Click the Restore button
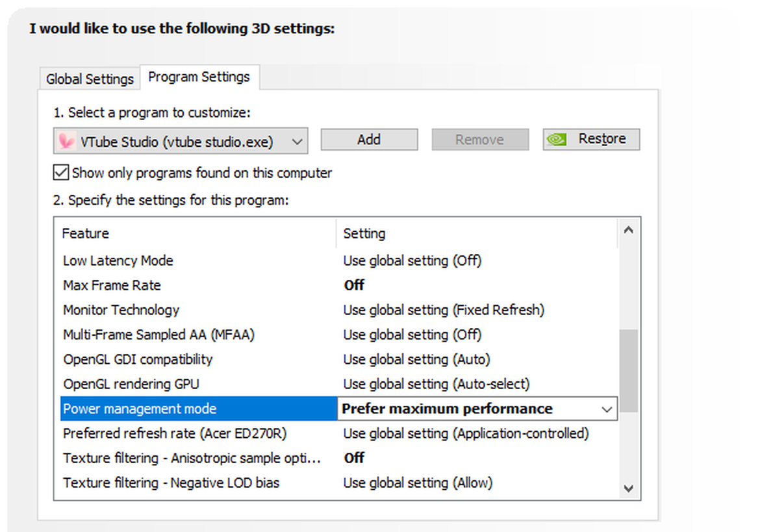This screenshot has height=532, width=760. click(x=591, y=140)
